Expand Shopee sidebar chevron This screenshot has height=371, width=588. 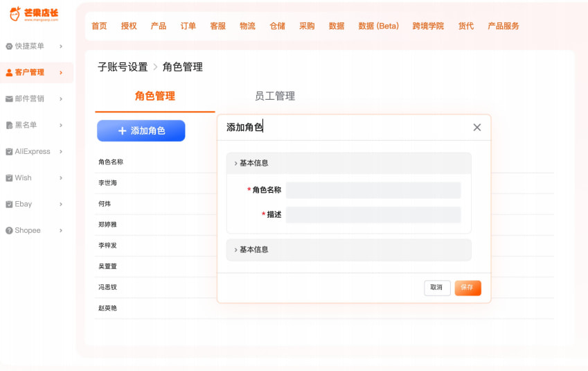click(61, 230)
